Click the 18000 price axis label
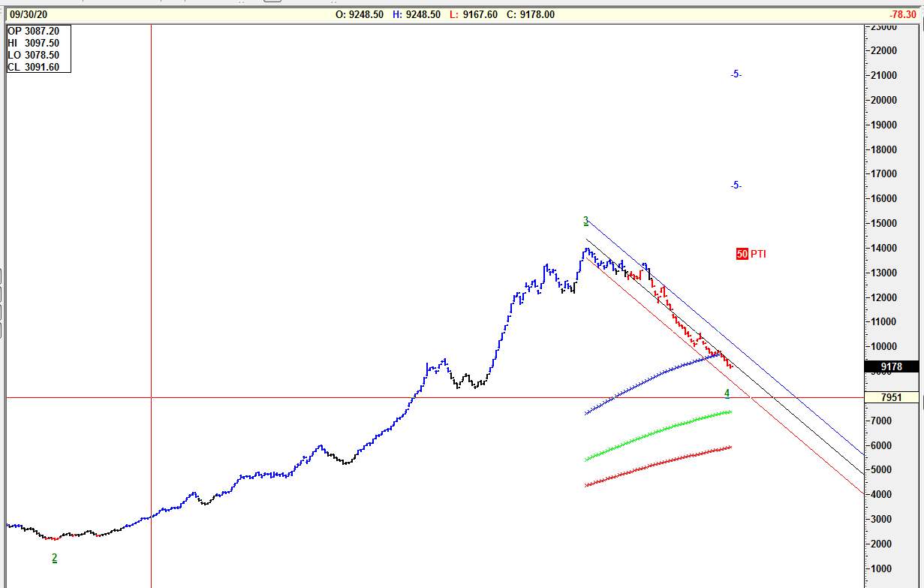The width and height of the screenshot is (924, 588). pyautogui.click(x=883, y=149)
